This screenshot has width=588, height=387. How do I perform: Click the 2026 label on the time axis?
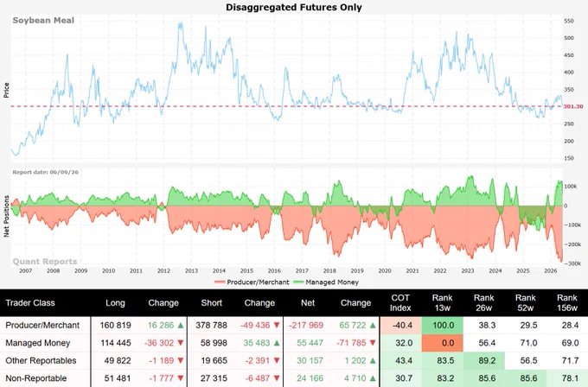[x=550, y=270]
